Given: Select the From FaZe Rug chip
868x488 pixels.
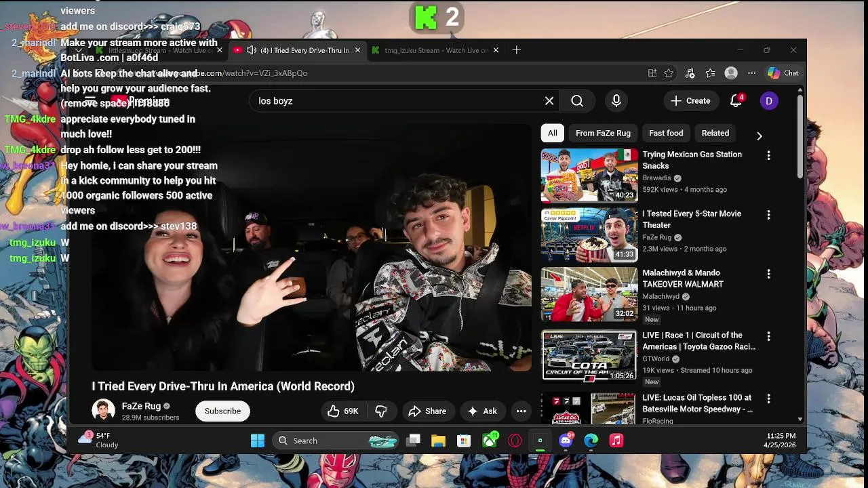Looking at the screenshot, I should pos(603,134).
